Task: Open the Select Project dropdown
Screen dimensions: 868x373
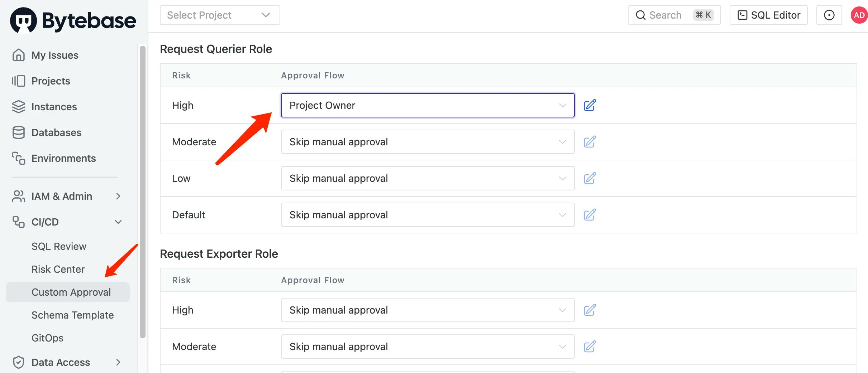Action: 220,15
